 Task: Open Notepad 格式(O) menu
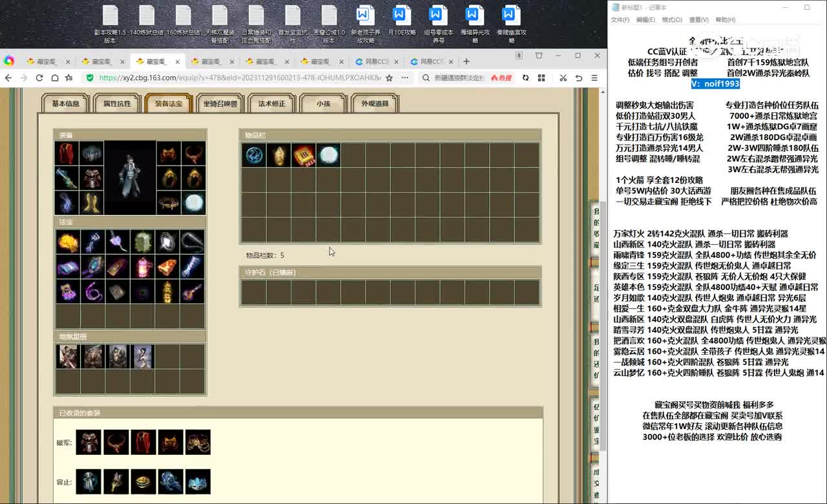tap(672, 20)
